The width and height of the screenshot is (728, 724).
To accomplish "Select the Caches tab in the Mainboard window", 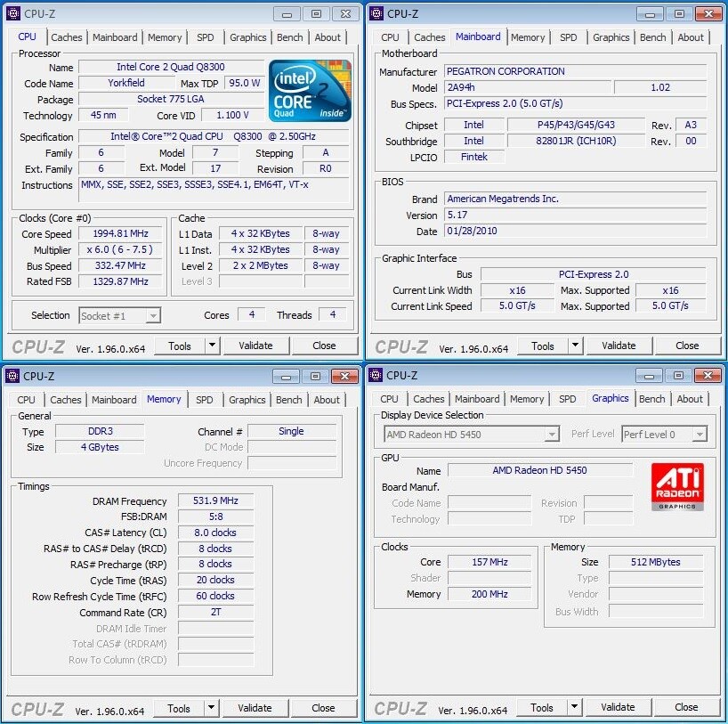I will (x=430, y=37).
